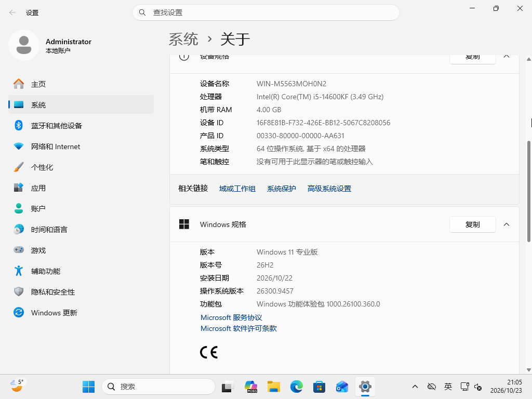Screen dimensions: 532x399
Task: Click the 时间和语言 globe clock icon
Action: click(x=19, y=229)
